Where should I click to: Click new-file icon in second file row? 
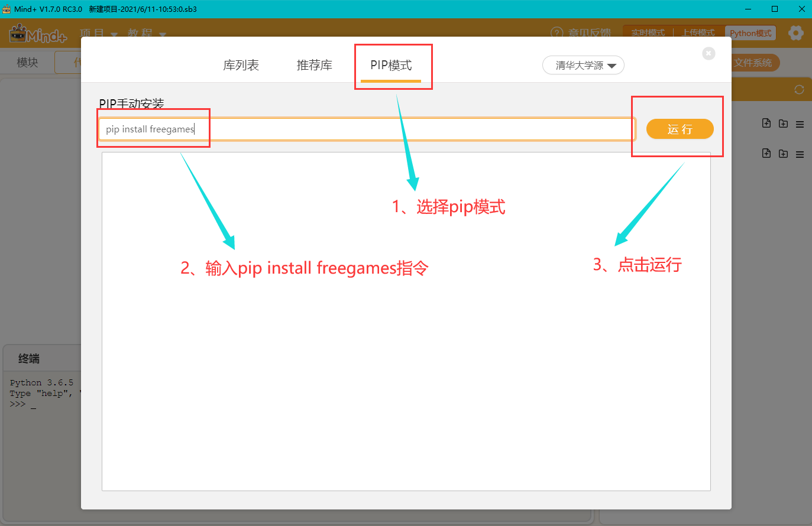click(766, 153)
